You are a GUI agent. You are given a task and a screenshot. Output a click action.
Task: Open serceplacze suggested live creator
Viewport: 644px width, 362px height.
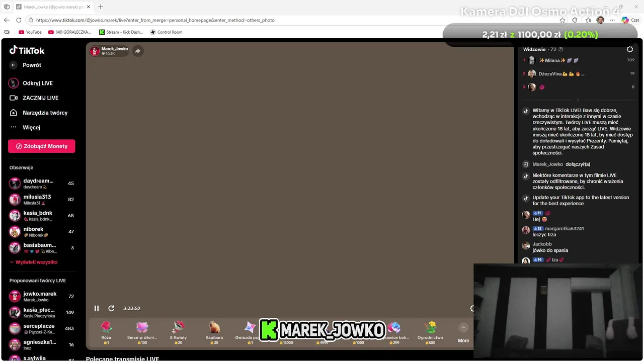pos(41,328)
